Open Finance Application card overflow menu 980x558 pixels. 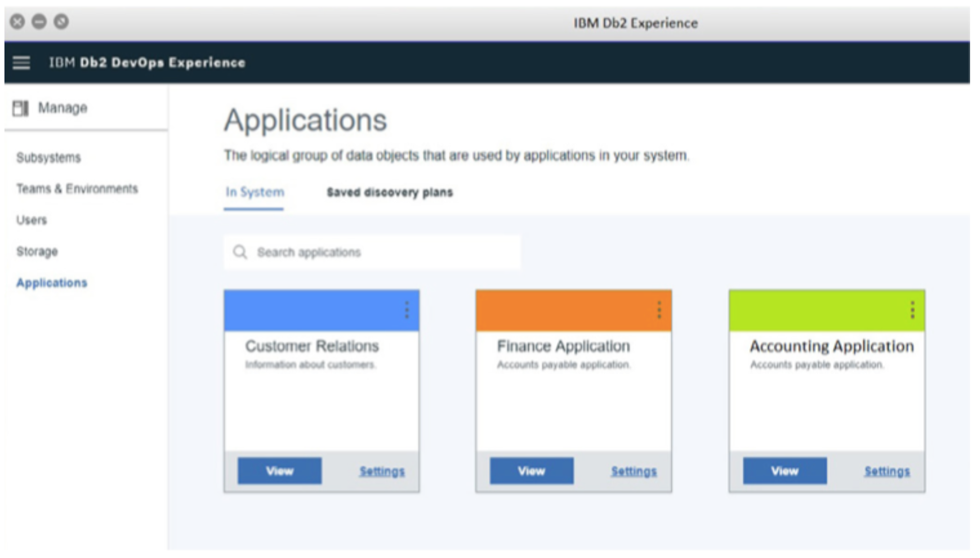[x=659, y=310]
